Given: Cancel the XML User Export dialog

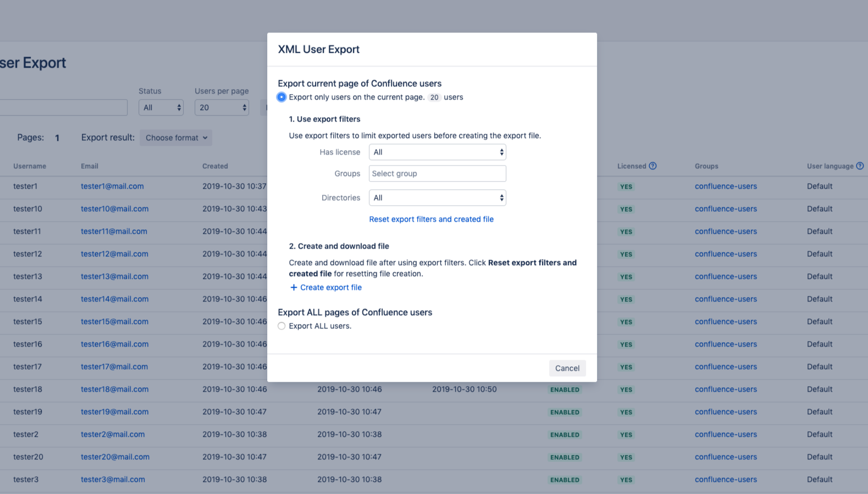Looking at the screenshot, I should pyautogui.click(x=567, y=368).
